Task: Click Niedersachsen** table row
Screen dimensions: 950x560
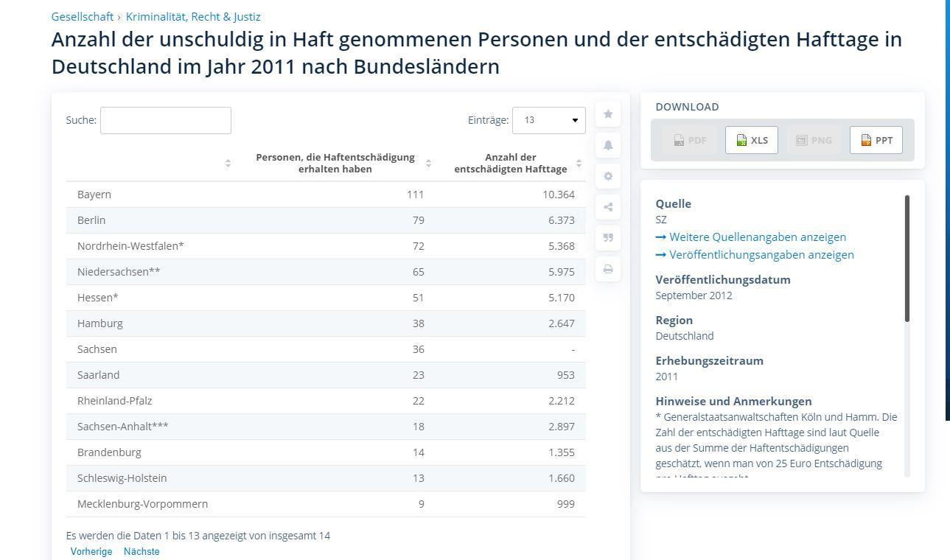Action: pyautogui.click(x=326, y=272)
